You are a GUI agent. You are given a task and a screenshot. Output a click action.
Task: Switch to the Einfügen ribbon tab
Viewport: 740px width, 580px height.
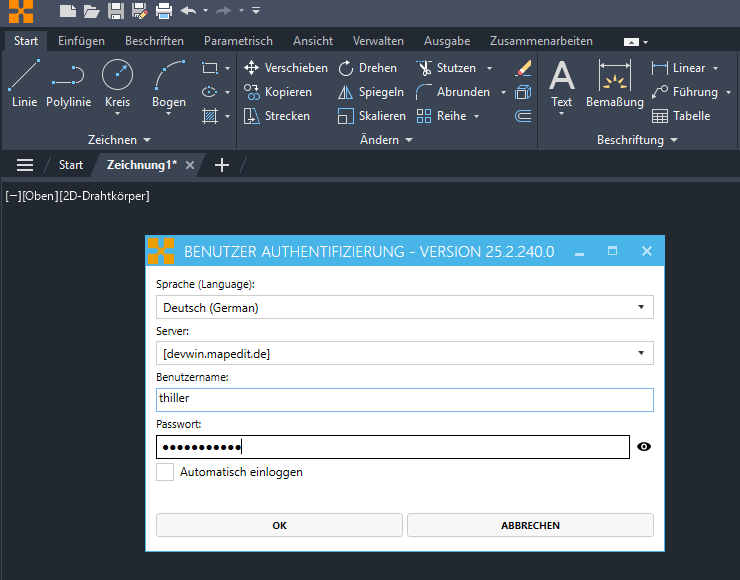[81, 41]
